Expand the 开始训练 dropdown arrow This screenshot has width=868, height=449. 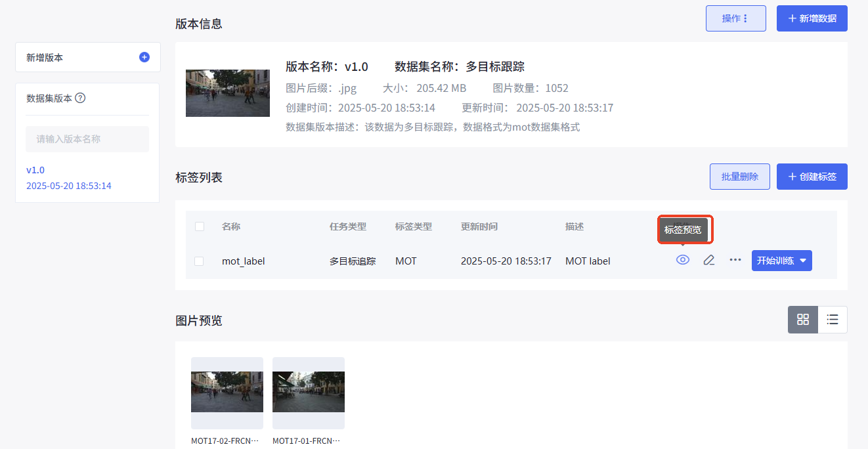point(803,261)
